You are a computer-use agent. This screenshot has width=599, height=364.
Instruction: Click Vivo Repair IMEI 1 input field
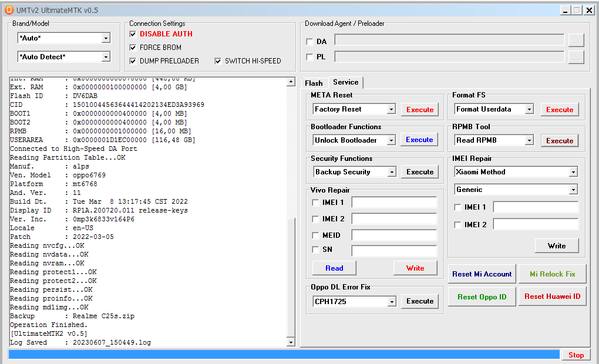(x=394, y=203)
